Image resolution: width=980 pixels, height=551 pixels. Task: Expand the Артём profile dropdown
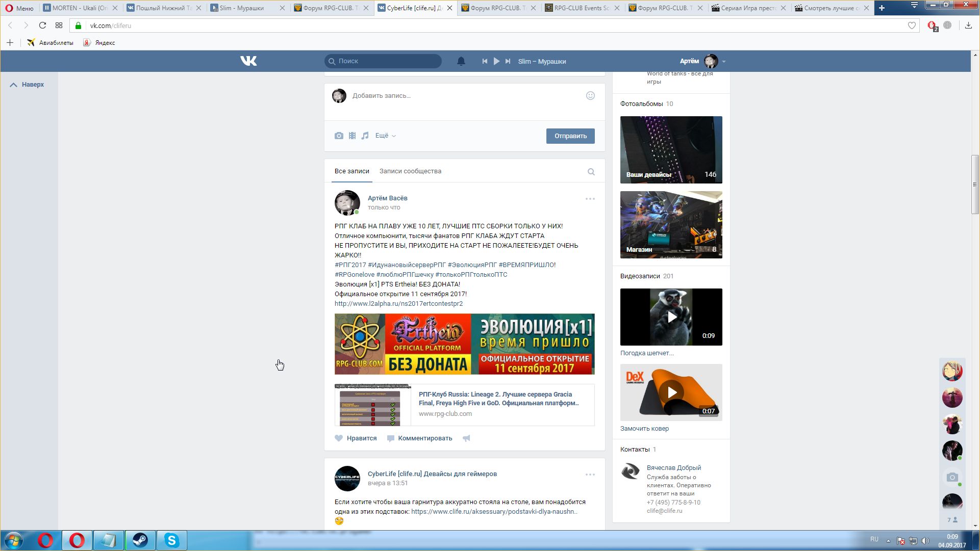click(x=723, y=61)
